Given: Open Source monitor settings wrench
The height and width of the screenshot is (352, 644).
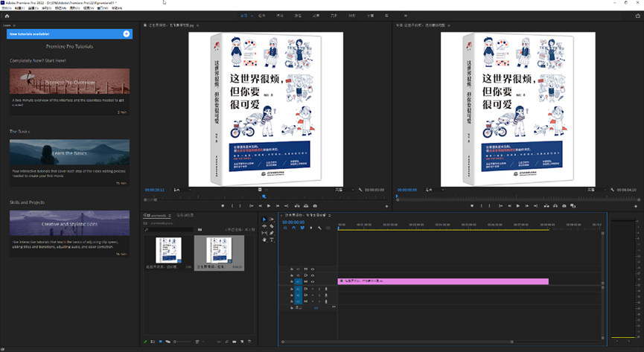Looking at the screenshot, I should click(360, 190).
